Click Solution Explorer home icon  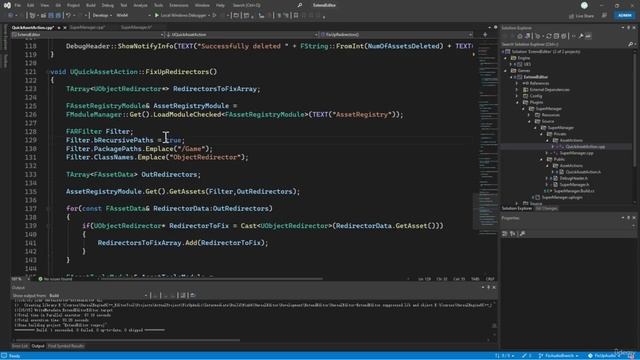point(520,36)
